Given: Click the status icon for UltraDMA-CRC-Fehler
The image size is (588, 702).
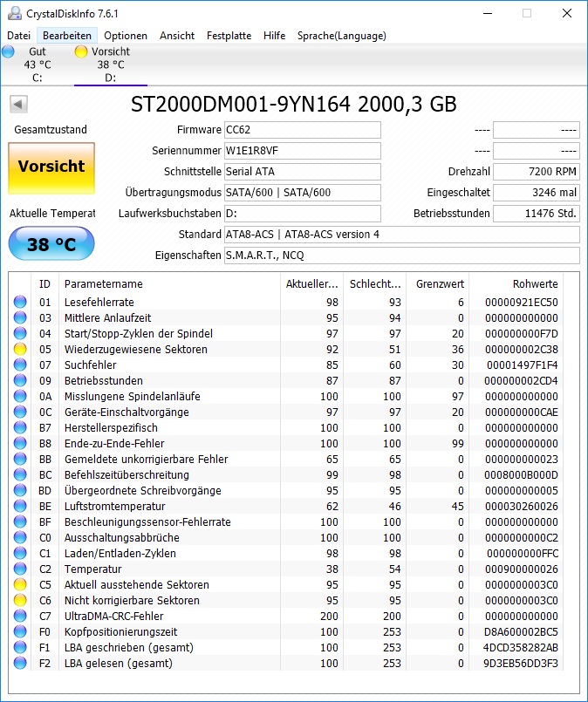Looking at the screenshot, I should [20, 616].
